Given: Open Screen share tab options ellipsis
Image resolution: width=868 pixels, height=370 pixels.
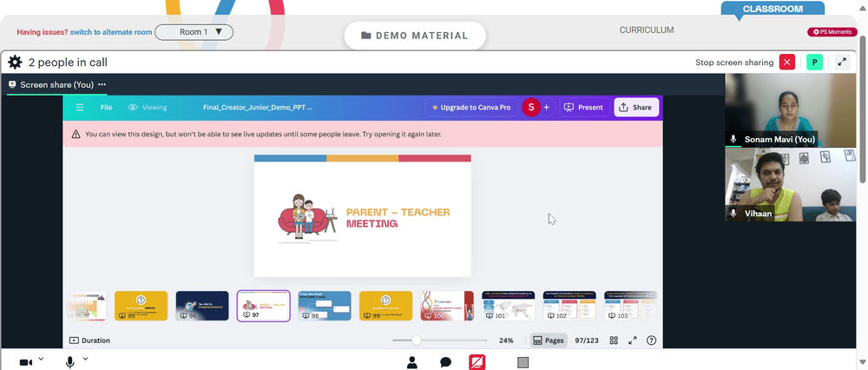Looking at the screenshot, I should pyautogui.click(x=102, y=85).
